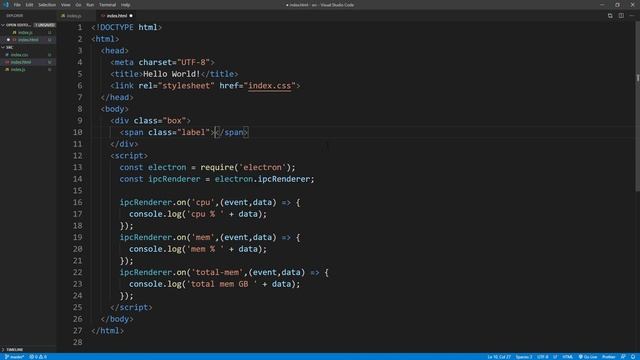Click the VS Code logo icon
This screenshot has height=360, width=640.
click(x=6, y=5)
